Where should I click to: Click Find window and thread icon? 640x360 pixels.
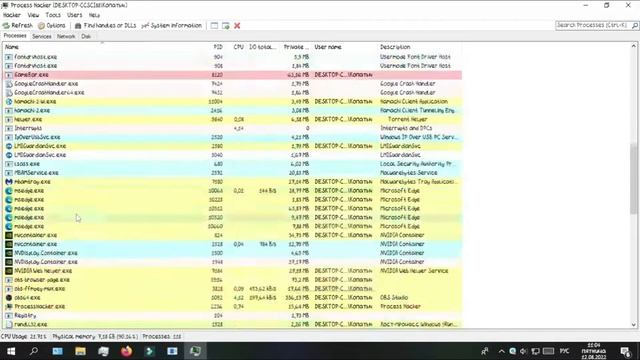226,25
